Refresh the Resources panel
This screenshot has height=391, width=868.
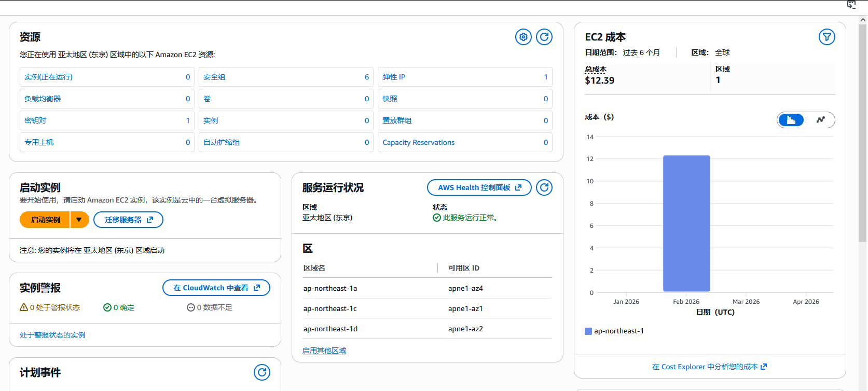click(x=544, y=37)
